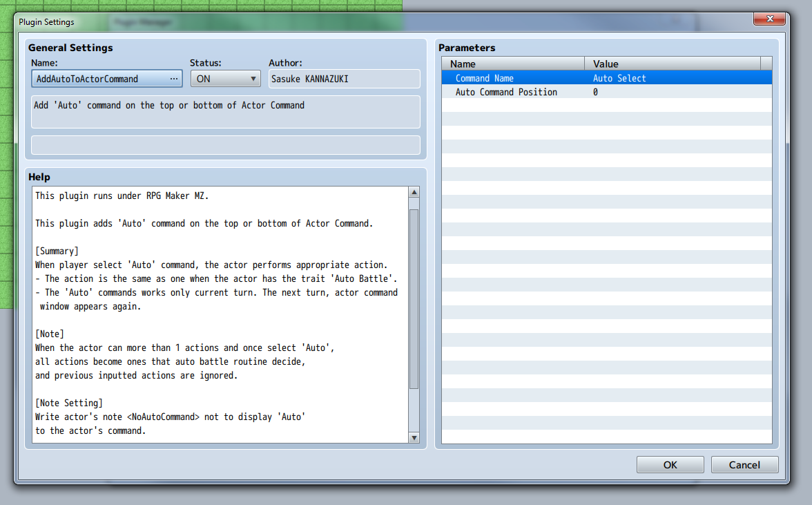Click the Help panel scroll-down arrow
812x505 pixels.
tap(415, 437)
